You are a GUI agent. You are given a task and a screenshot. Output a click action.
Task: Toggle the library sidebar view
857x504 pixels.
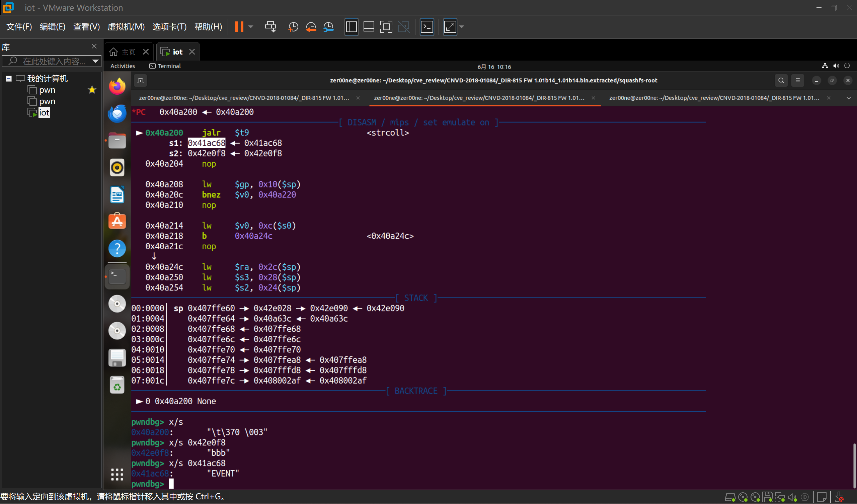351,26
